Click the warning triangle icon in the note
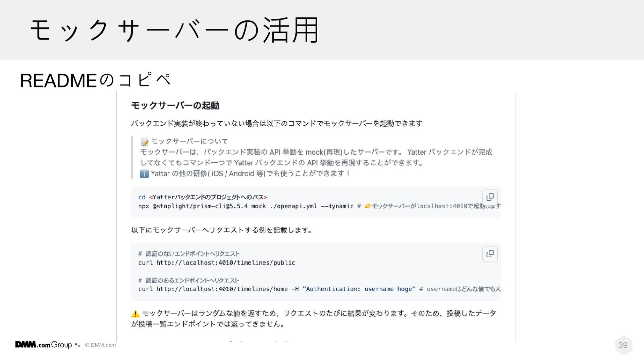Image resolution: width=644 pixels, height=362 pixels. tap(135, 314)
